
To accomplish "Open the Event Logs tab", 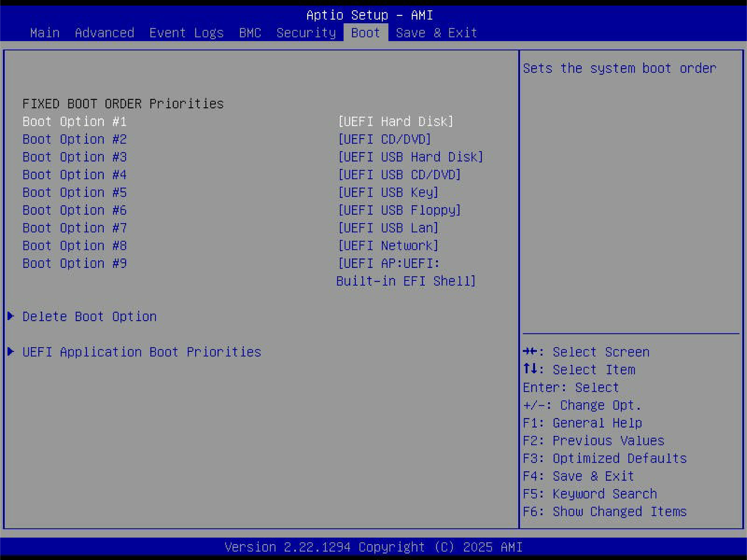I will pyautogui.click(x=186, y=33).
